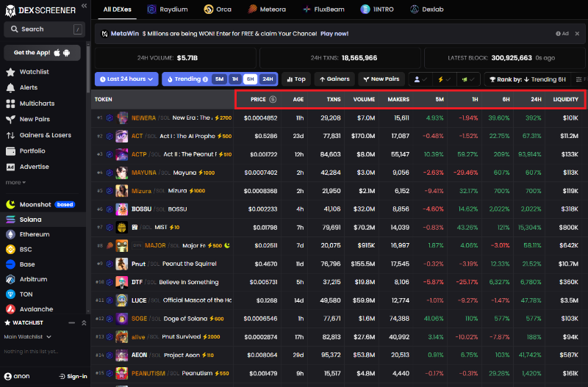Open Portfolio wallet icon
This screenshot has height=387, width=588.
[x=10, y=151]
